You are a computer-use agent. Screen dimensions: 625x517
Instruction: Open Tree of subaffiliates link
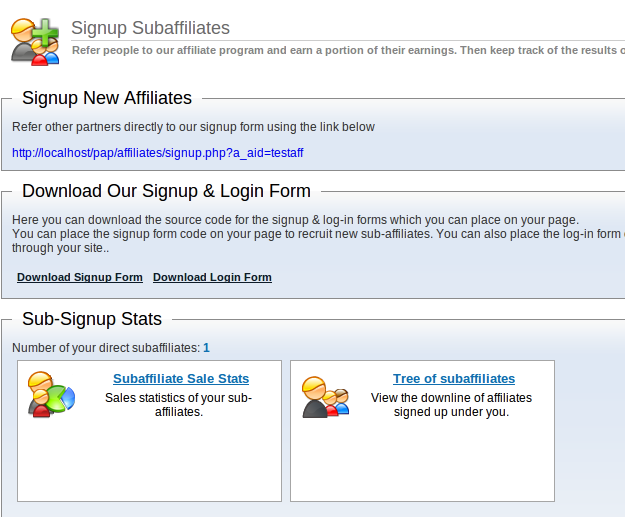pos(454,378)
